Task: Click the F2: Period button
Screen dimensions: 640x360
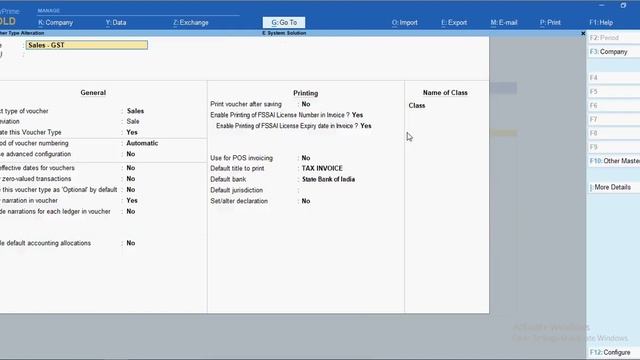Action: point(613,38)
